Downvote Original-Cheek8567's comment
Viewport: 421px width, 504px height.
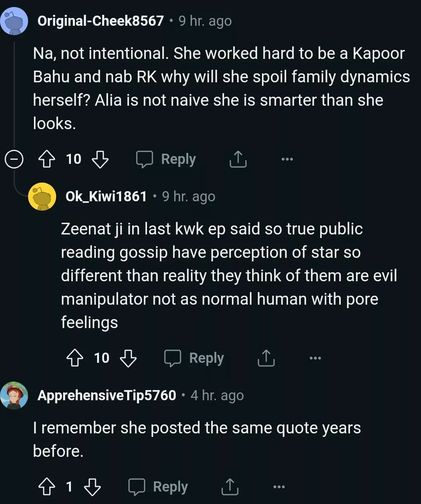click(100, 159)
